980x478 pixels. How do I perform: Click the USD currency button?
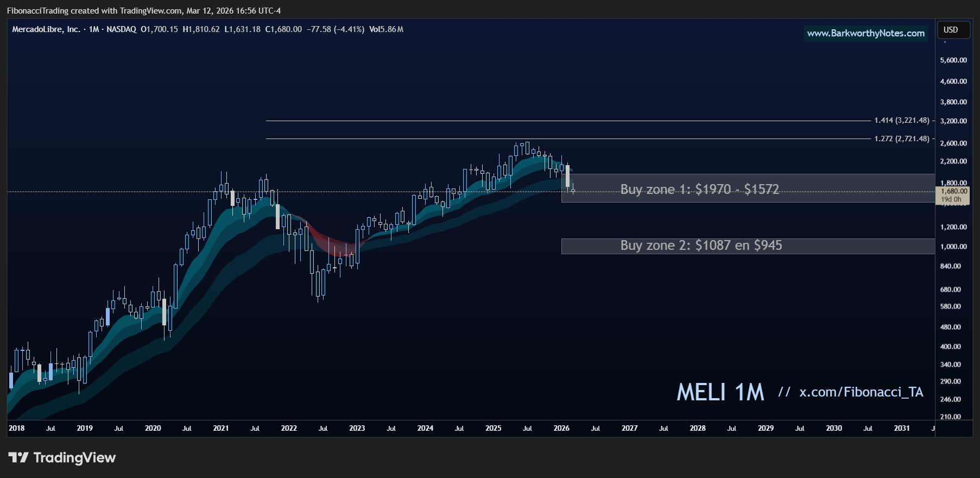[x=953, y=30]
